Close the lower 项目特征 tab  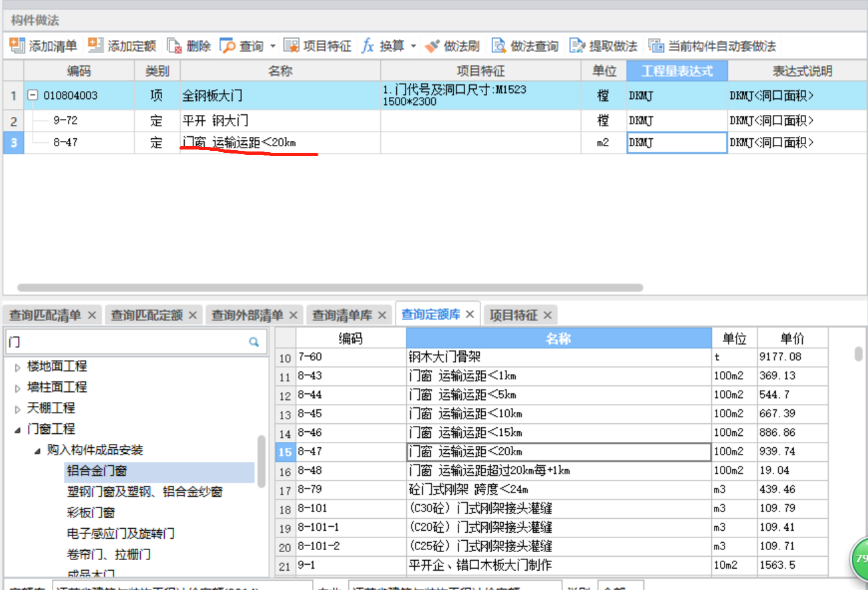(548, 315)
